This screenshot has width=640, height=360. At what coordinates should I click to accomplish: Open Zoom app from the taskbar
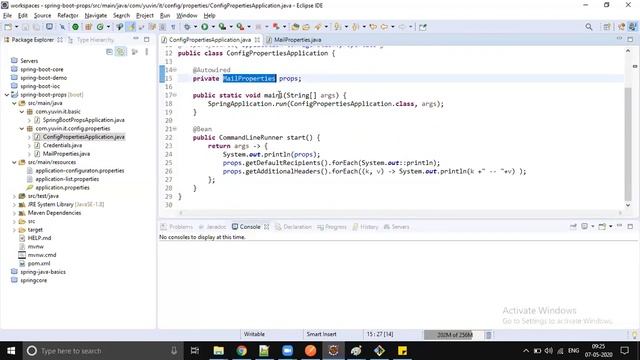(x=287, y=351)
